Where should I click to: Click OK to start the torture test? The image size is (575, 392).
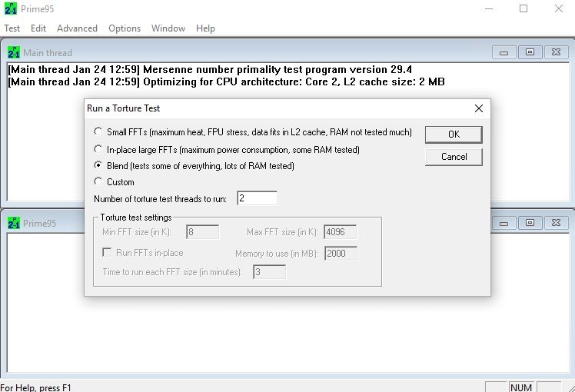pyautogui.click(x=454, y=135)
